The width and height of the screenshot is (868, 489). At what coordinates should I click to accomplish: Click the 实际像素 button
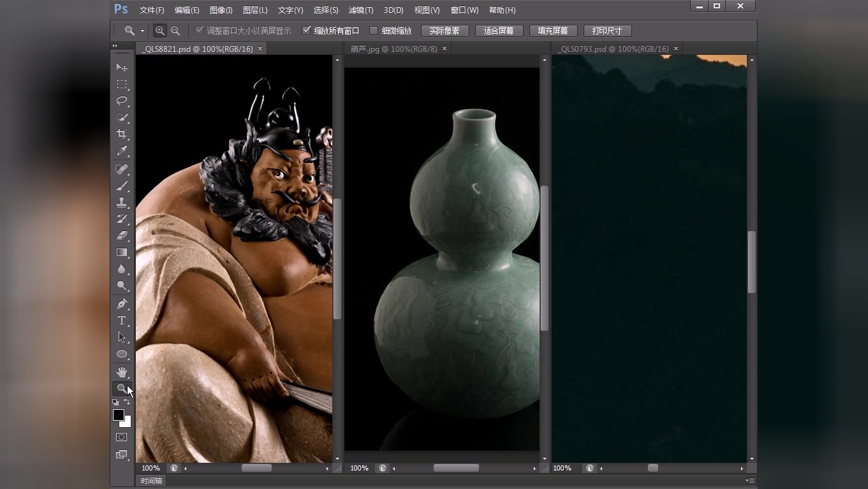pyautogui.click(x=445, y=31)
